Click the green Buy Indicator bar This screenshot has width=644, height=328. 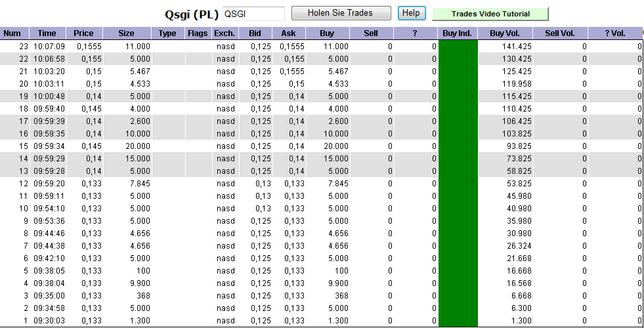(x=458, y=184)
